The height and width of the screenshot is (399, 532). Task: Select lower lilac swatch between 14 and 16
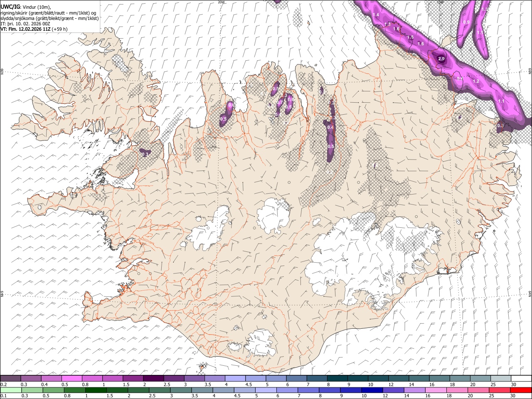pyautogui.click(x=414, y=390)
